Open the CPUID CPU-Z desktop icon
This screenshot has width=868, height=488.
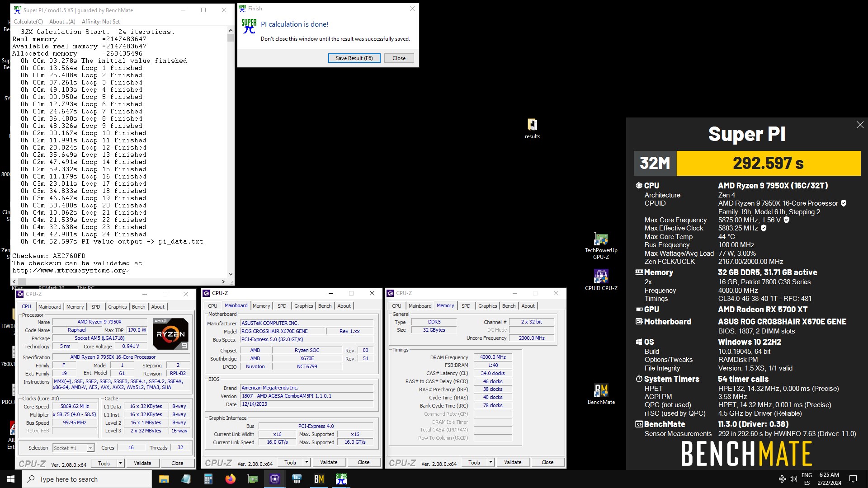point(601,280)
